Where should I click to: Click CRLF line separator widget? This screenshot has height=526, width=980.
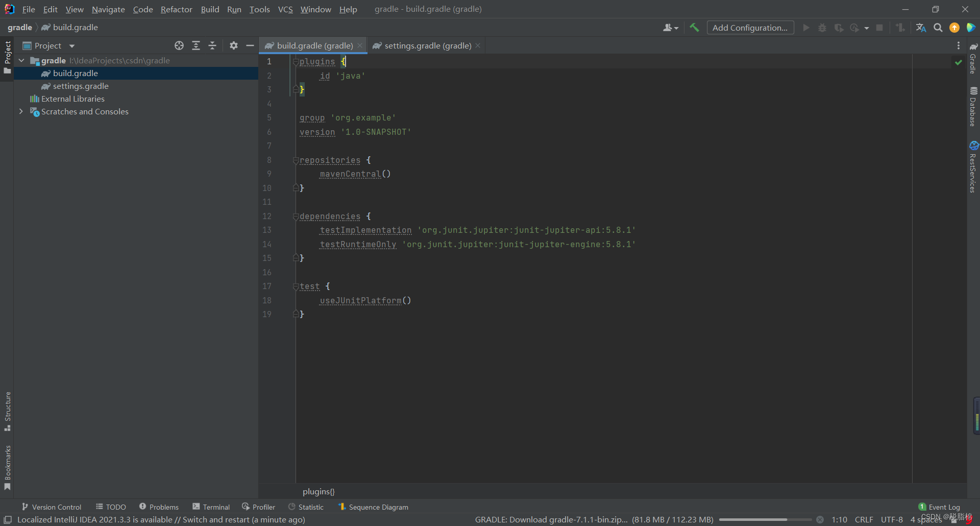click(864, 519)
